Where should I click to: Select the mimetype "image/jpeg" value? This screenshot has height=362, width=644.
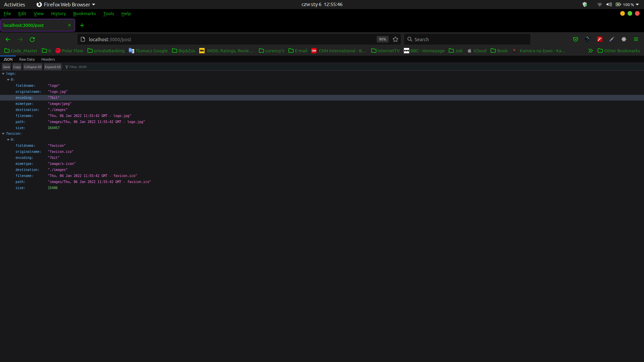pos(60,104)
